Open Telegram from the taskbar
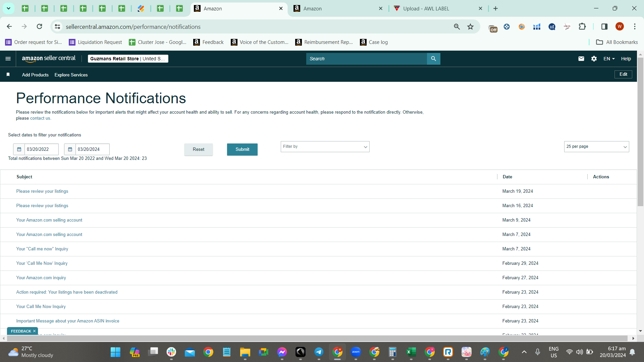 pyautogui.click(x=319, y=352)
